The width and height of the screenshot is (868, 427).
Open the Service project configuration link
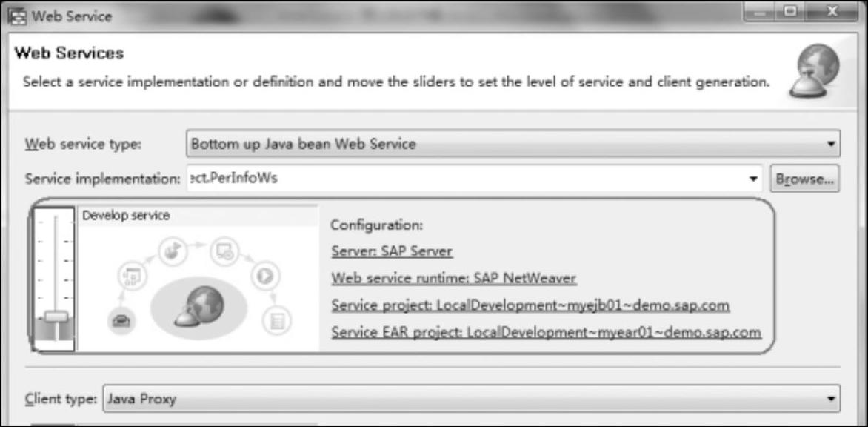pyautogui.click(x=530, y=305)
